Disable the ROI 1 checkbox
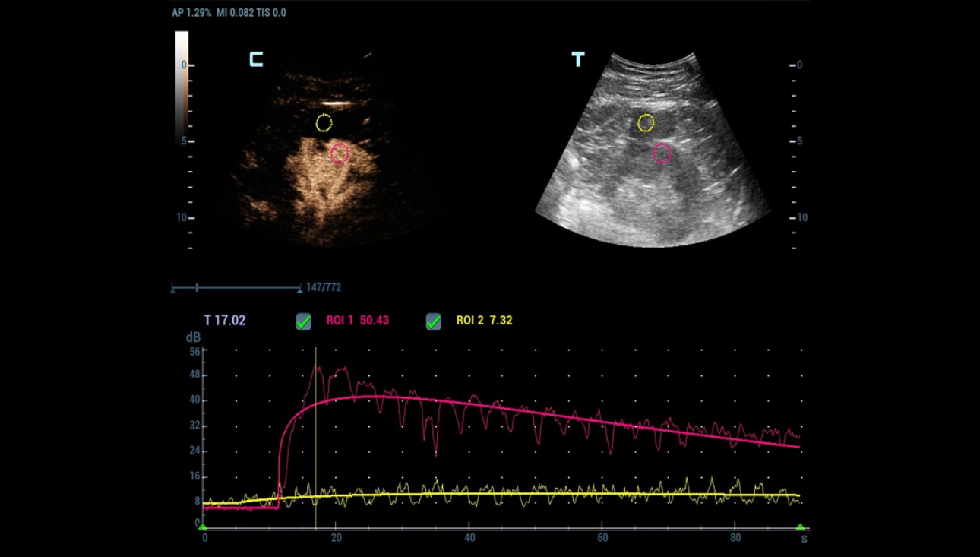This screenshot has width=980, height=557. click(302, 321)
